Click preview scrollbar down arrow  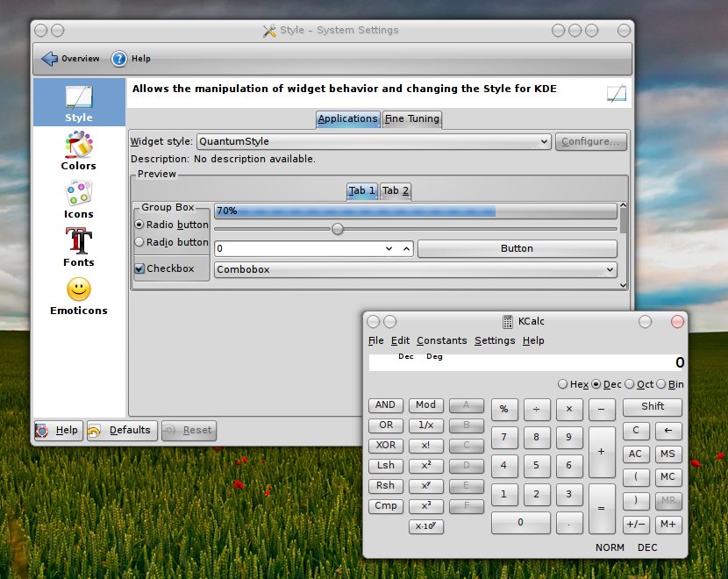coord(623,285)
